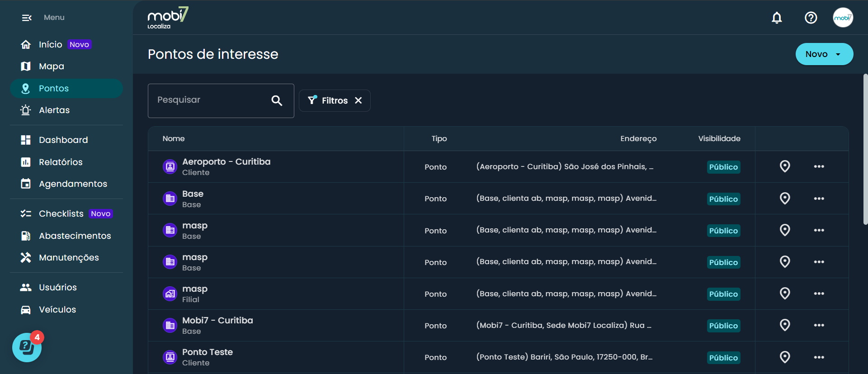The height and width of the screenshot is (374, 868).
Task: Open Relatórios from the sidebar
Action: [61, 162]
